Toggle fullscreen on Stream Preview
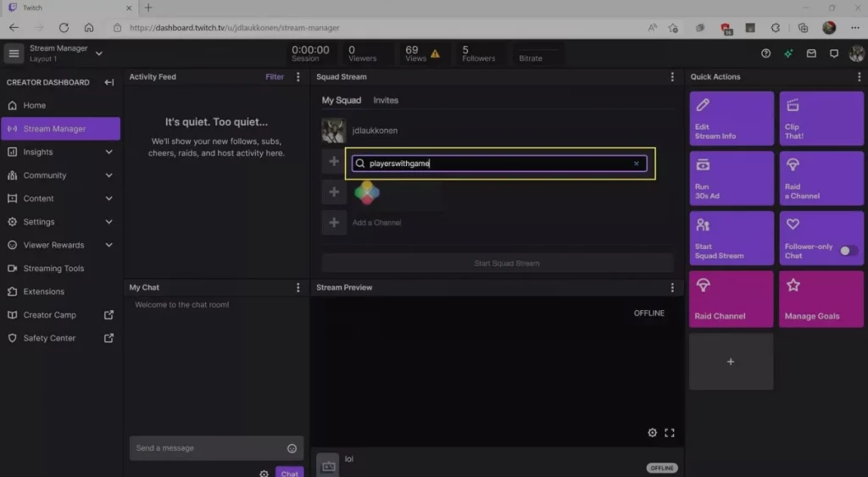The image size is (868, 477). click(670, 433)
